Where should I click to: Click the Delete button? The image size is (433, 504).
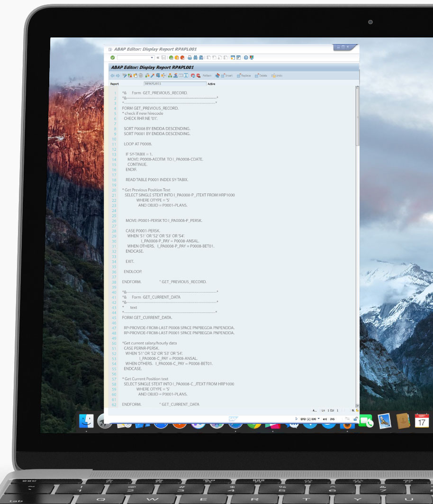coord(261,75)
